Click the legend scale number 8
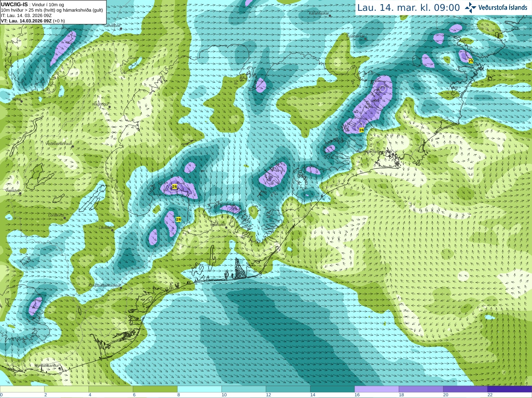Viewport: 532px width, 398px height. pos(179,395)
